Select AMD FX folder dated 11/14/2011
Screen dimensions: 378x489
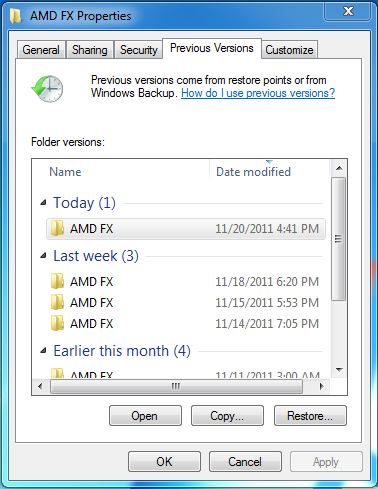pos(186,324)
